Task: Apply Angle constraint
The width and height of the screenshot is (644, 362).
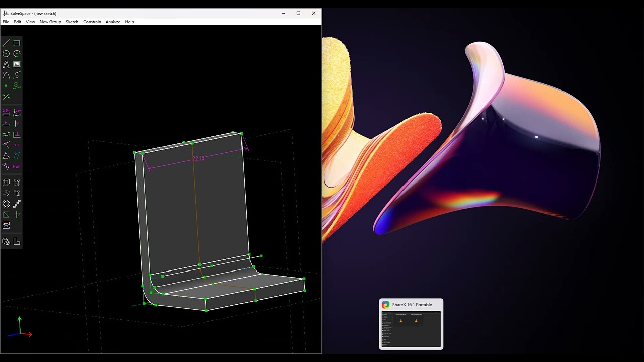Action: pyautogui.click(x=17, y=112)
